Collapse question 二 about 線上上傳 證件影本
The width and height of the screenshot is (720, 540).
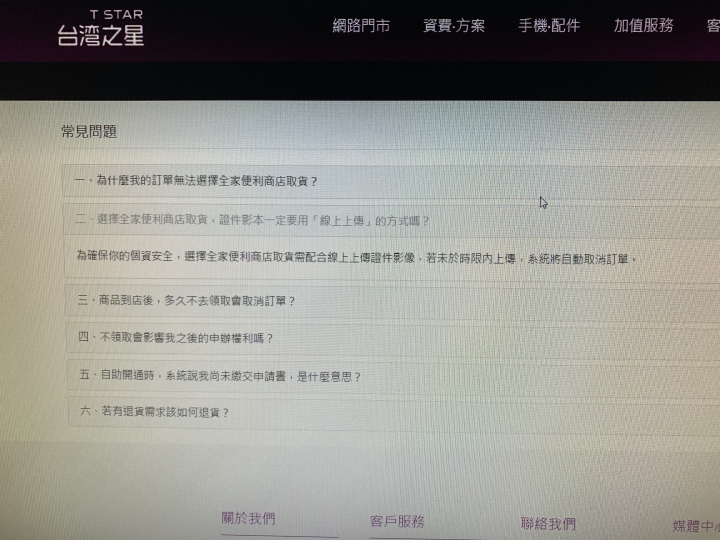click(x=392, y=220)
